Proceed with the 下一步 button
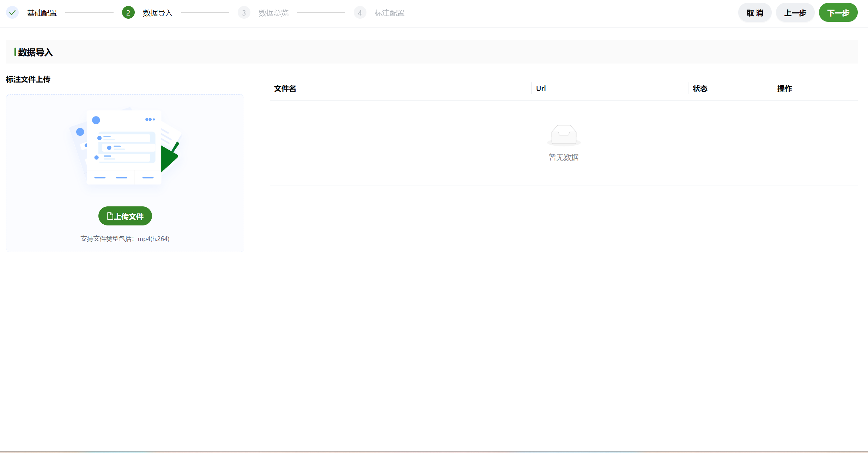 point(838,13)
